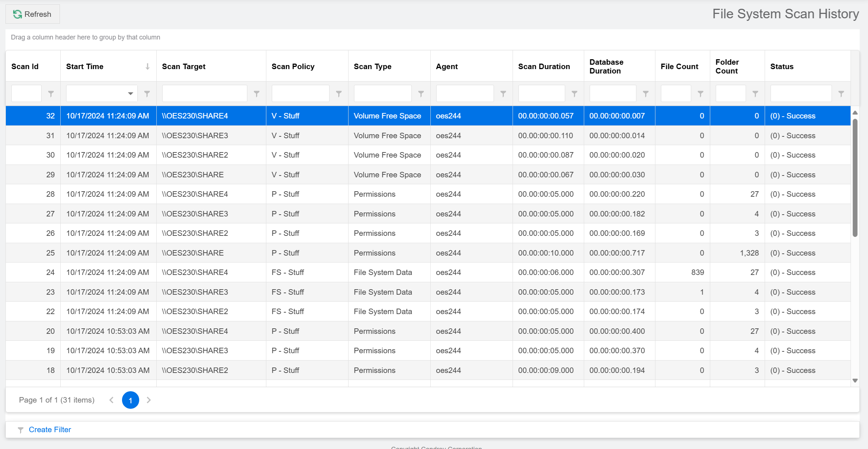Click the Agent filter input field
The width and height of the screenshot is (868, 449).
tap(465, 94)
